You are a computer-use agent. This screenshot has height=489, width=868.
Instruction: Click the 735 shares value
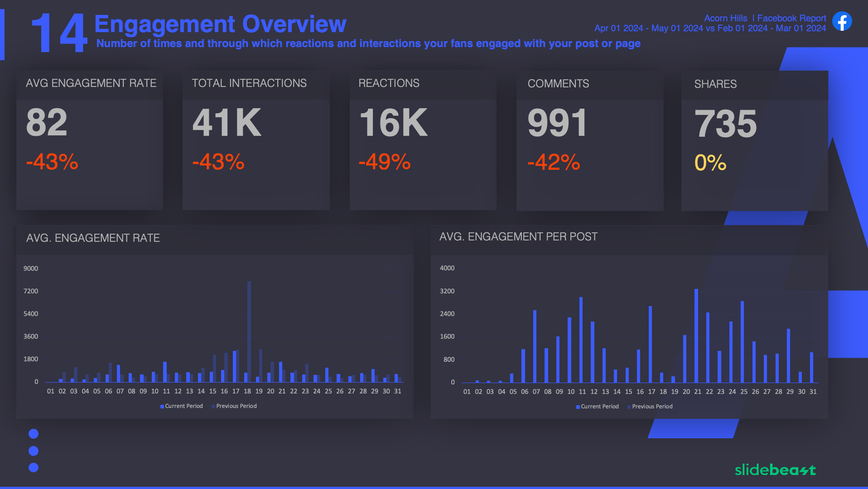[726, 124]
